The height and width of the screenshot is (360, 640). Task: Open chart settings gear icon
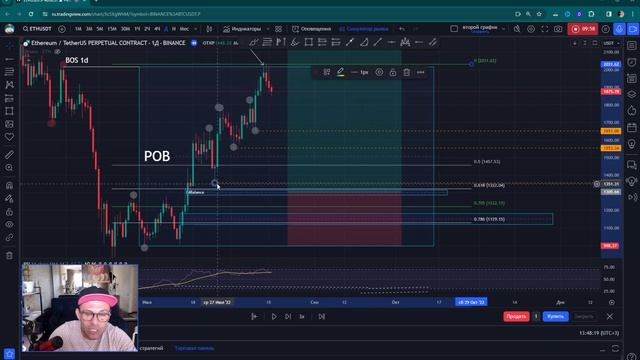[531, 29]
